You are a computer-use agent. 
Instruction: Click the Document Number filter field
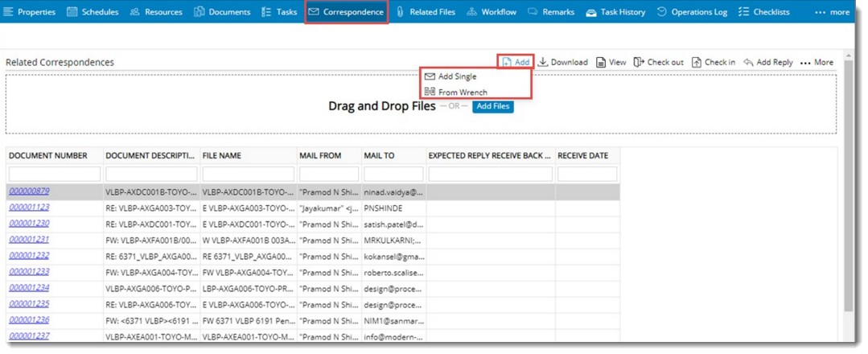(x=55, y=174)
